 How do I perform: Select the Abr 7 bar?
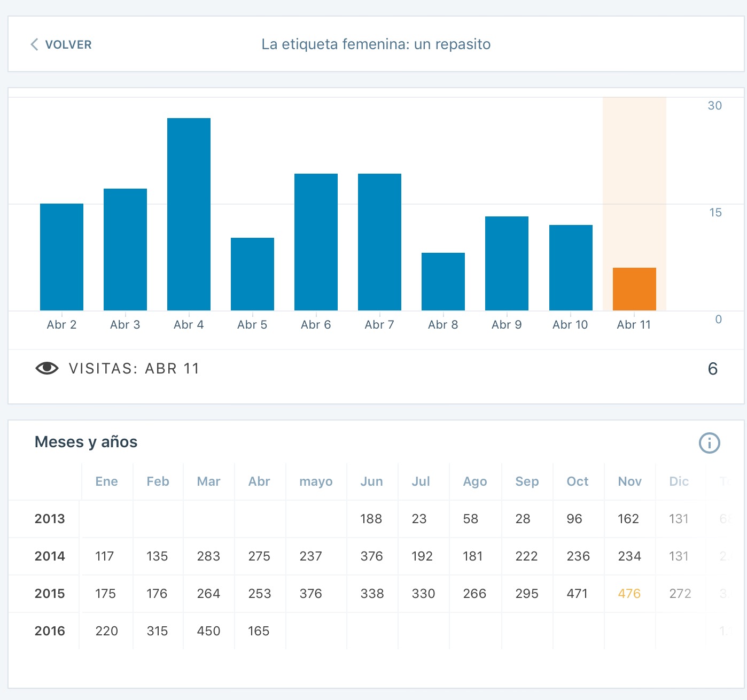(x=379, y=242)
